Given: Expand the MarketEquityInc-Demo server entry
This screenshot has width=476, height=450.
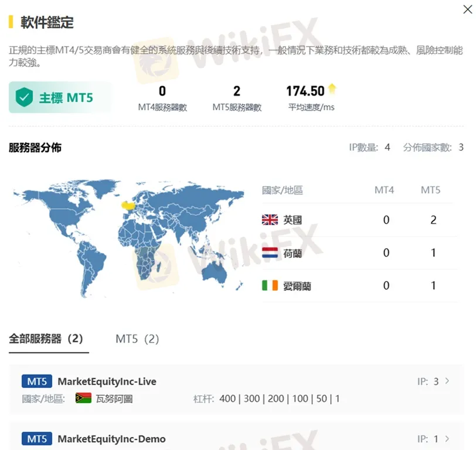Looking at the screenshot, I should click(x=234, y=438).
